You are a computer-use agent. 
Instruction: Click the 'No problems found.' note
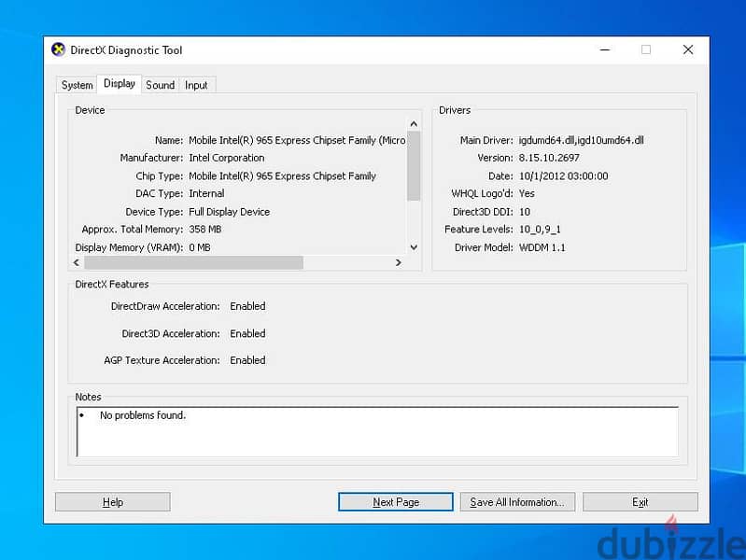click(143, 415)
